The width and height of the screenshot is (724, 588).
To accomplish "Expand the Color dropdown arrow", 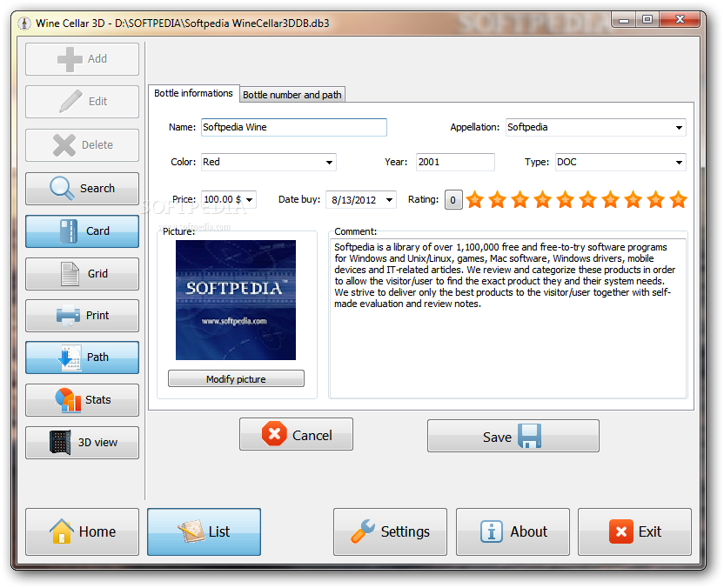I will [x=329, y=163].
